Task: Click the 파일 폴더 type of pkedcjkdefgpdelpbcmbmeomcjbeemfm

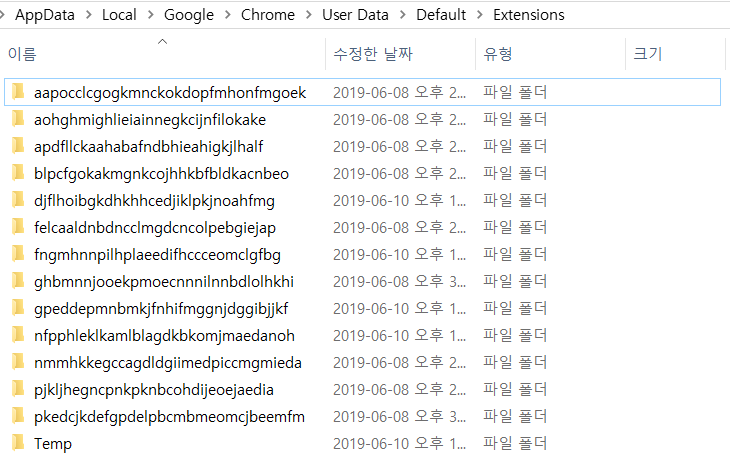Action: pos(515,416)
